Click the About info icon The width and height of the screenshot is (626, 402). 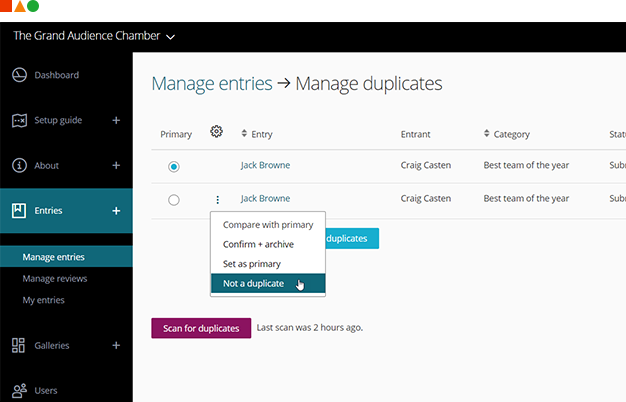point(19,166)
